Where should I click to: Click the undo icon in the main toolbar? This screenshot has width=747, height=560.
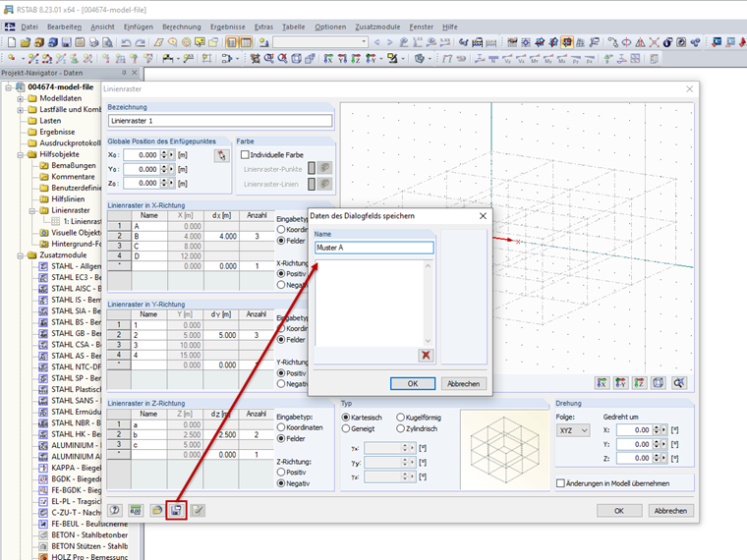coord(126,42)
